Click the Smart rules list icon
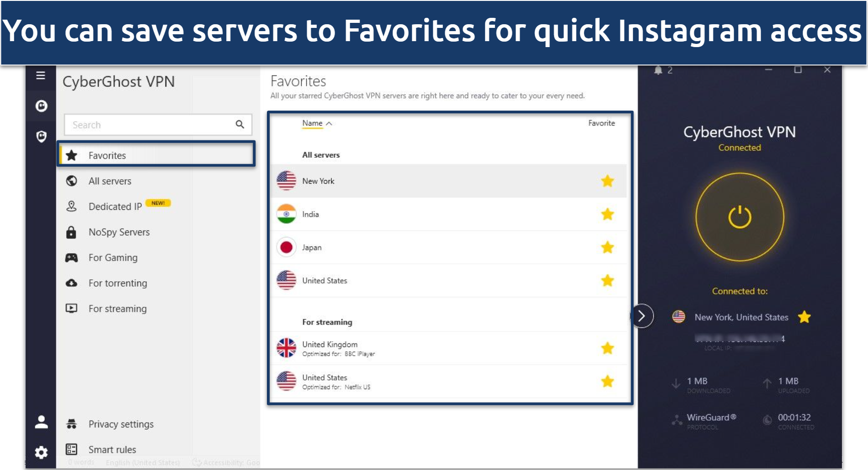 [x=71, y=449]
